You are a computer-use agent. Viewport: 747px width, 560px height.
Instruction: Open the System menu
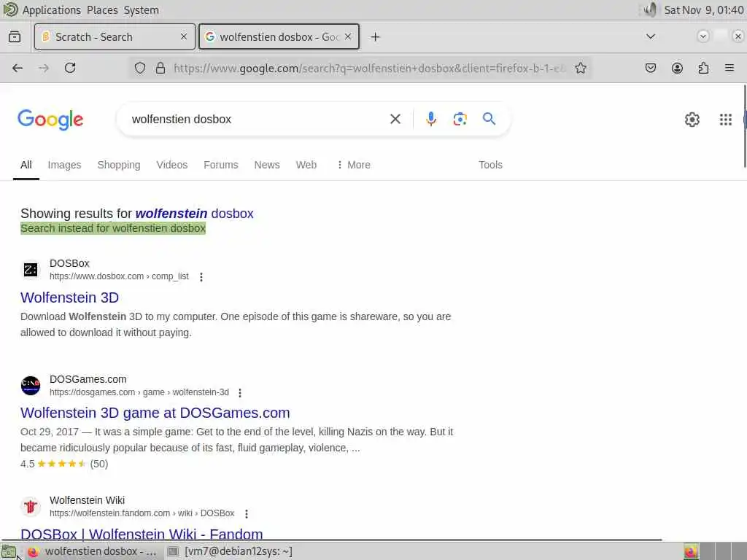pyautogui.click(x=142, y=9)
